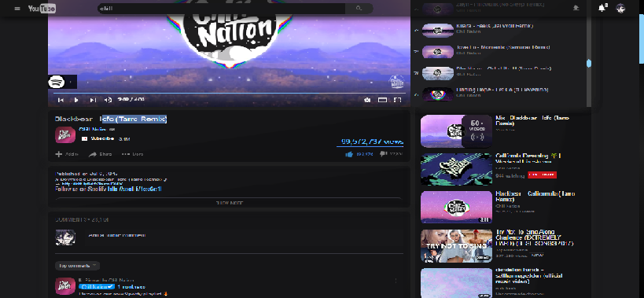Image resolution: width=644 pixels, height=298 pixels.
Task: Subscribe to the Chill Nation channel
Action: (98, 138)
